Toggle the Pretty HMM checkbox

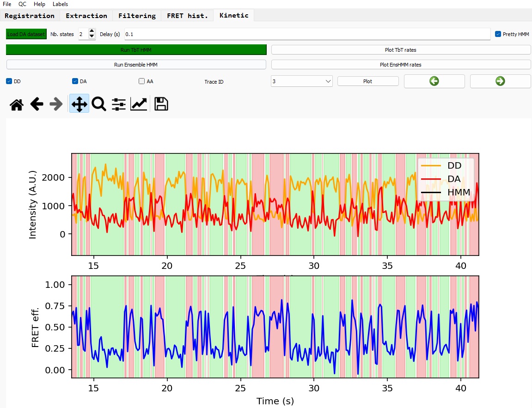tap(498, 34)
